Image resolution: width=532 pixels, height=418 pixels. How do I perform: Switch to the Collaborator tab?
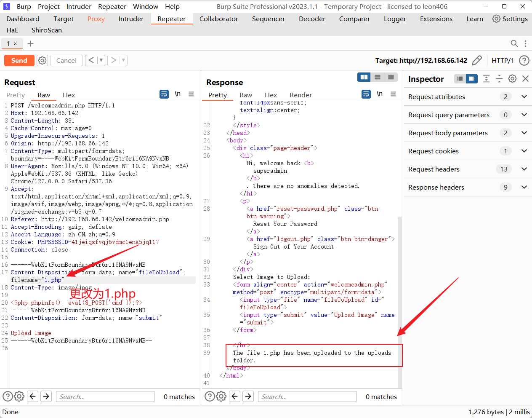tap(219, 19)
